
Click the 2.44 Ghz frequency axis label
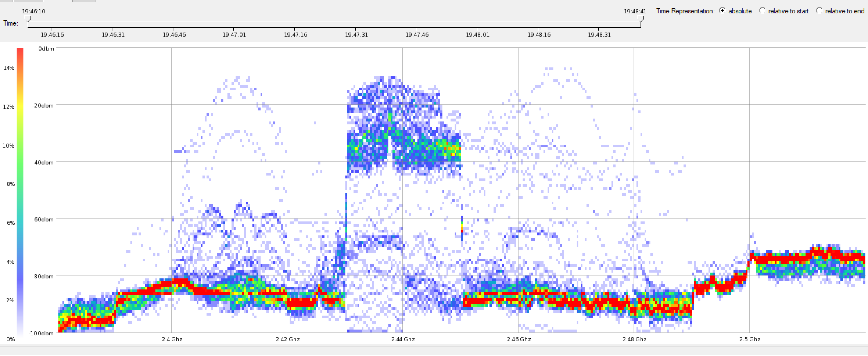(403, 339)
